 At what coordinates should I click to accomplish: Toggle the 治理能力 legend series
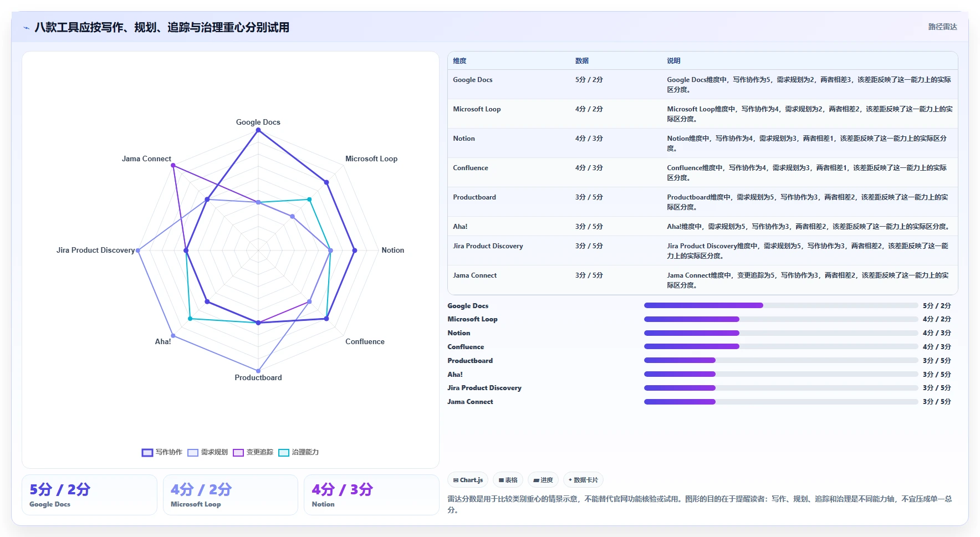(298, 452)
